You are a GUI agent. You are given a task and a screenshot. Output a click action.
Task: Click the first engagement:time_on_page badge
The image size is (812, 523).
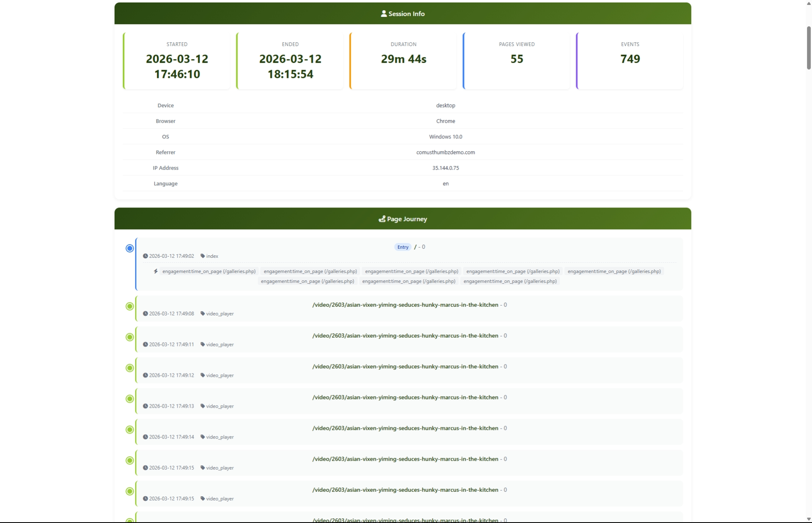tap(209, 271)
